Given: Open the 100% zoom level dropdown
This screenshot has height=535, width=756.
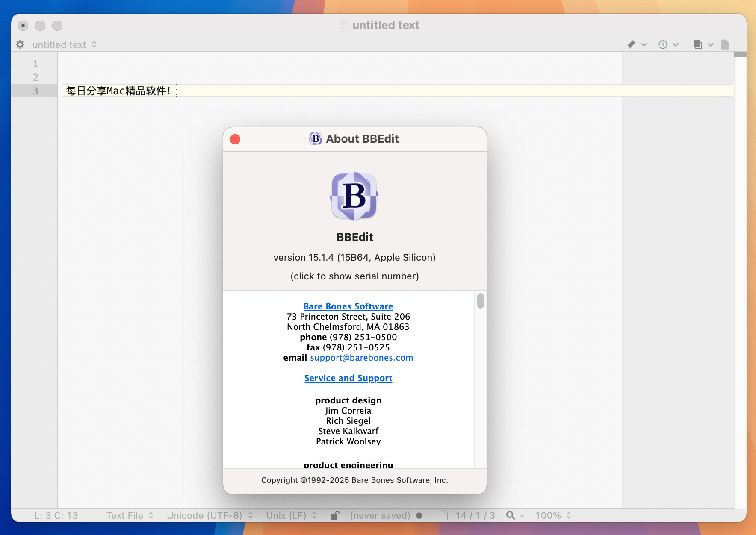Looking at the screenshot, I should pos(553,515).
